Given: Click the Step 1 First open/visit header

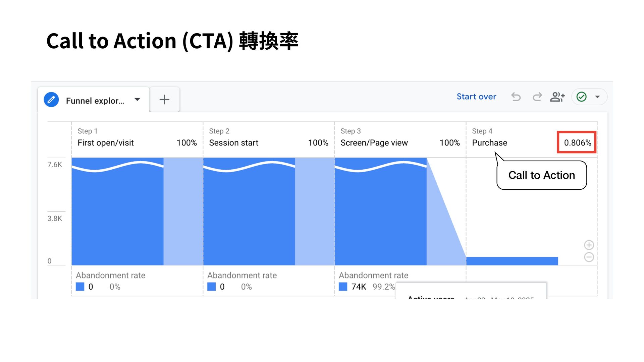Looking at the screenshot, I should pyautogui.click(x=106, y=142).
